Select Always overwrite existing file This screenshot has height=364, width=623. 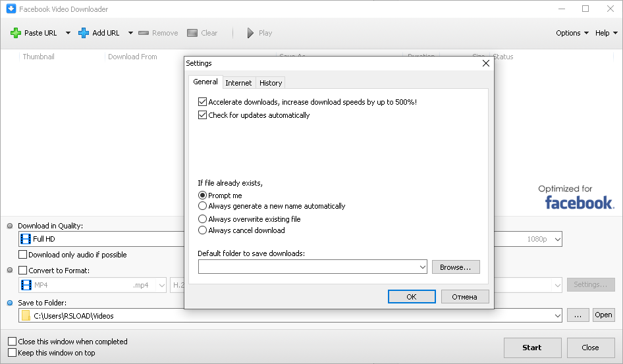pyautogui.click(x=202, y=219)
